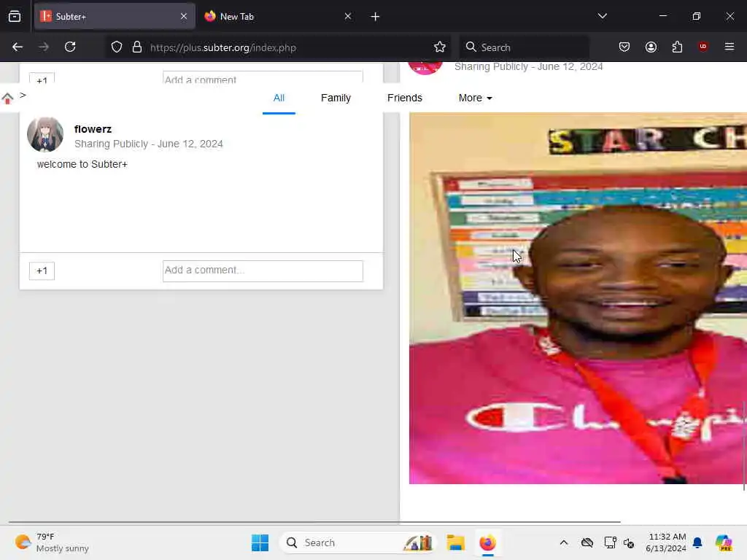This screenshot has width=747, height=560.
Task: Open clock and calendar at 11:32 AM
Action: [x=665, y=542]
